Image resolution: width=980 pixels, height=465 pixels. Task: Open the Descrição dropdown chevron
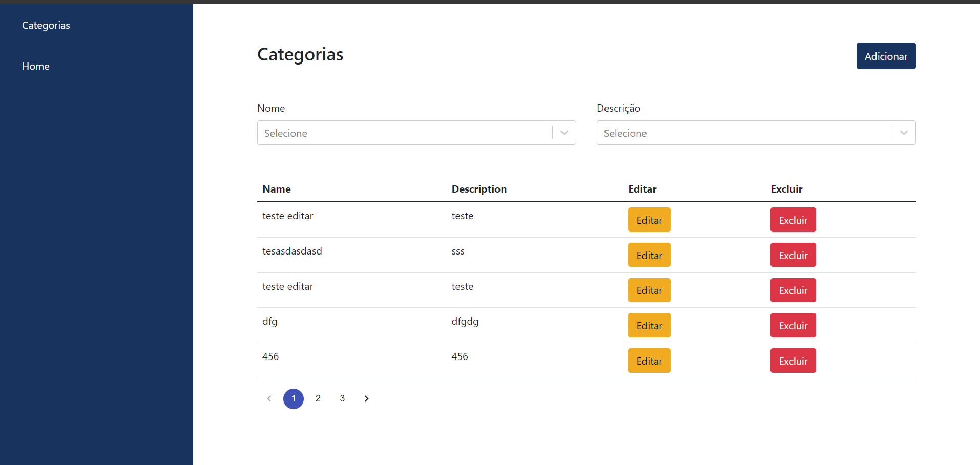(x=903, y=133)
